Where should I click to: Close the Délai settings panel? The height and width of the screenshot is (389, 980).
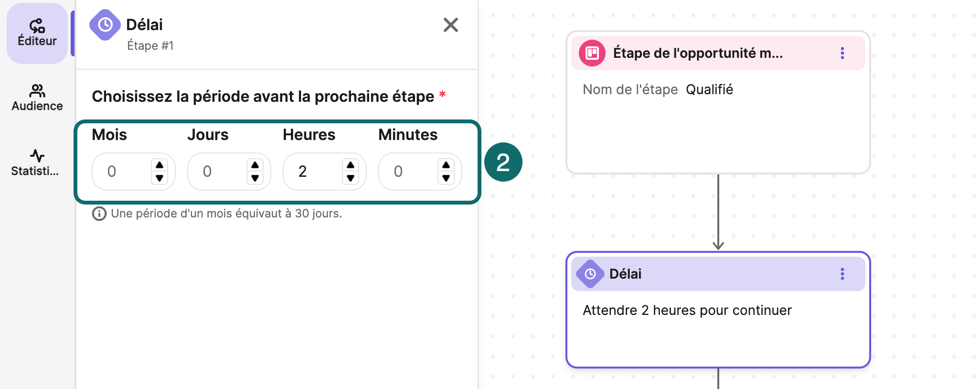450,25
